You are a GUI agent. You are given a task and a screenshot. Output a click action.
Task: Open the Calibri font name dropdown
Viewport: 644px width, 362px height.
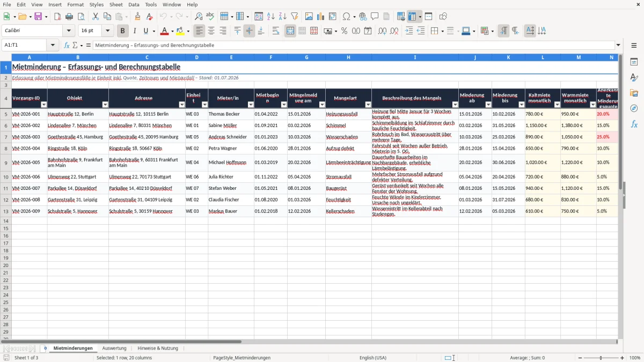click(69, 31)
